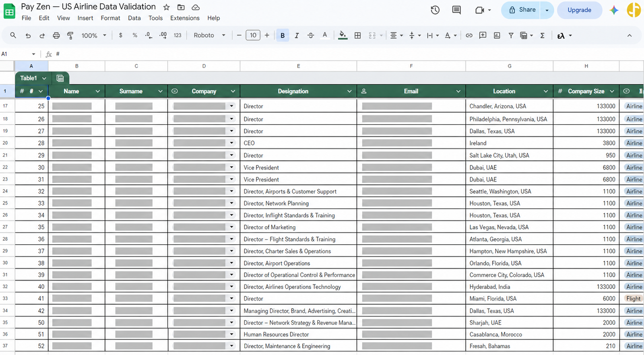The image size is (644, 355).
Task: Select the 'CEO' designation cell
Action: point(298,143)
